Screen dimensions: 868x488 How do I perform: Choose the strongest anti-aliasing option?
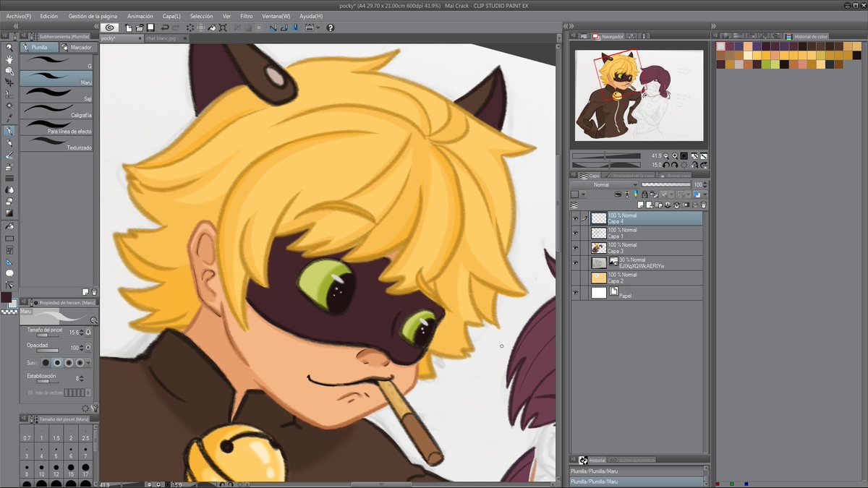coord(80,362)
